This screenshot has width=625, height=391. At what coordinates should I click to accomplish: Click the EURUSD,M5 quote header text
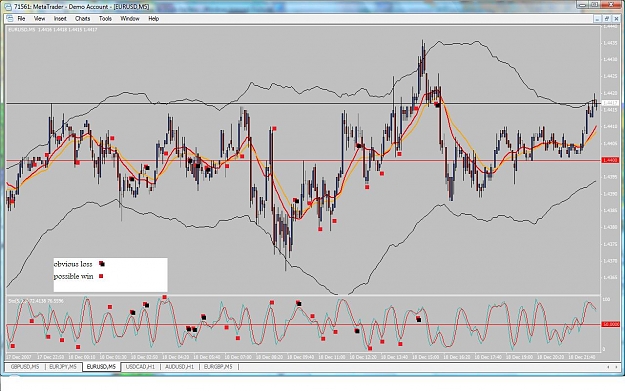tap(53, 29)
